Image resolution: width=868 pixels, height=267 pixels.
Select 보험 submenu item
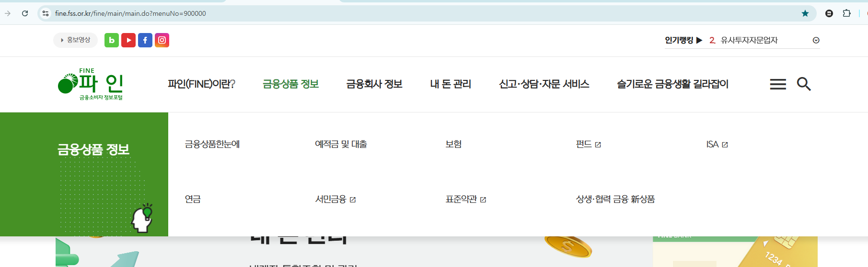tap(453, 144)
